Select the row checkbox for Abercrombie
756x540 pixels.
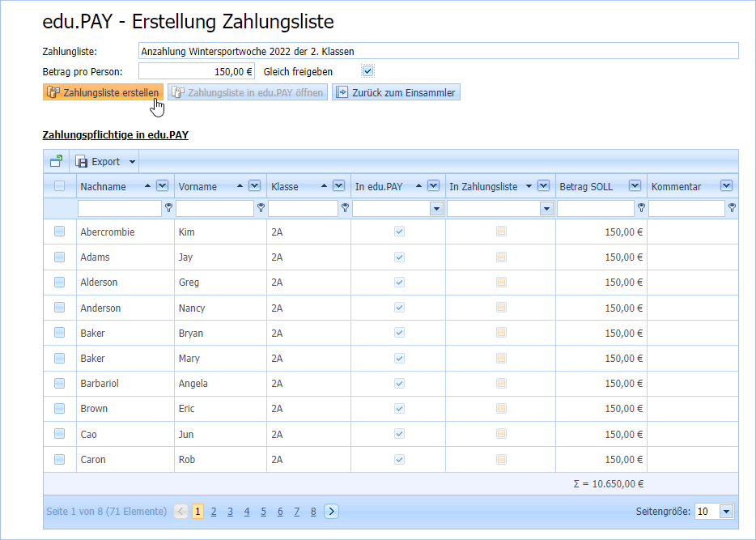60,232
